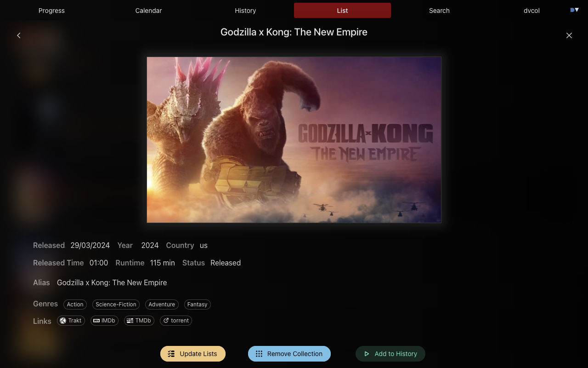
Task: Go back using the left chevron arrow
Action: click(x=19, y=35)
